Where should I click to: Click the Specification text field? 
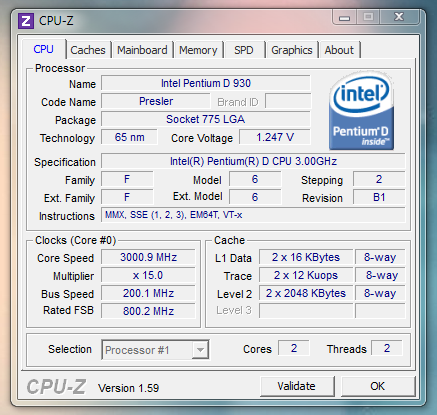[x=253, y=161]
